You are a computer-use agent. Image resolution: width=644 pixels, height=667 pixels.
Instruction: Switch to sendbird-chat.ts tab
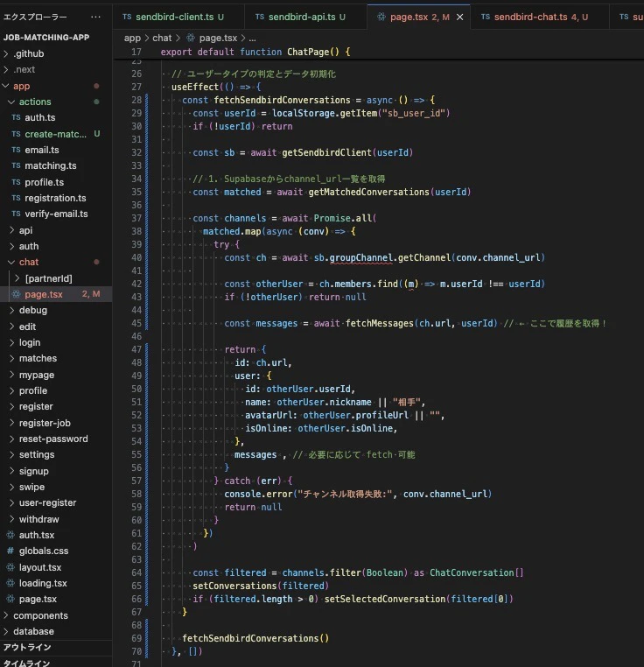[x=539, y=17]
